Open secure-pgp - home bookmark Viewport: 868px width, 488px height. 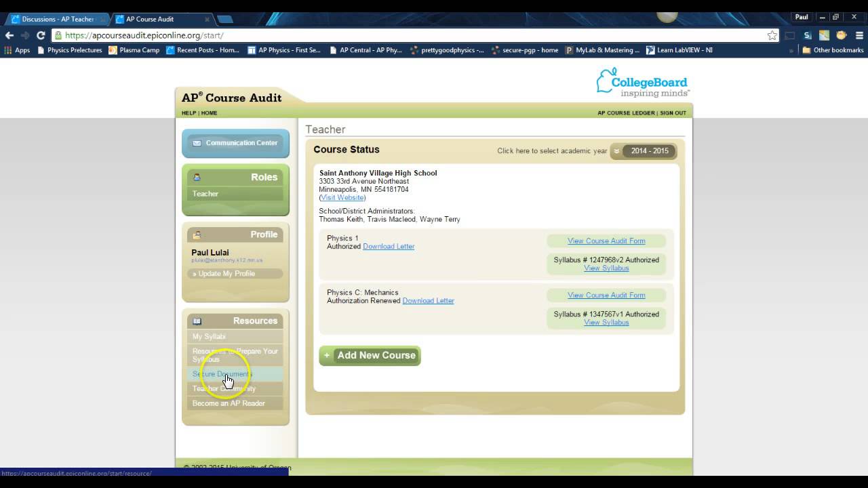point(525,50)
